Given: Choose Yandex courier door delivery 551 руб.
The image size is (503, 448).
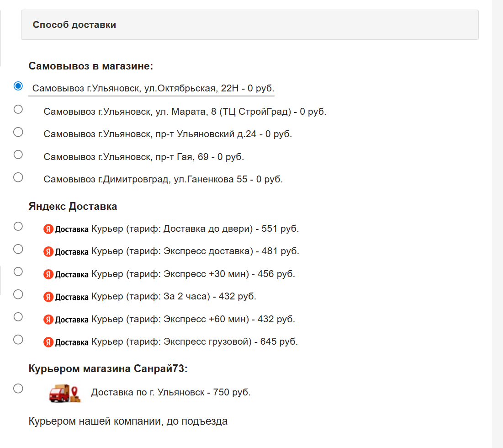Looking at the screenshot, I should click(18, 226).
